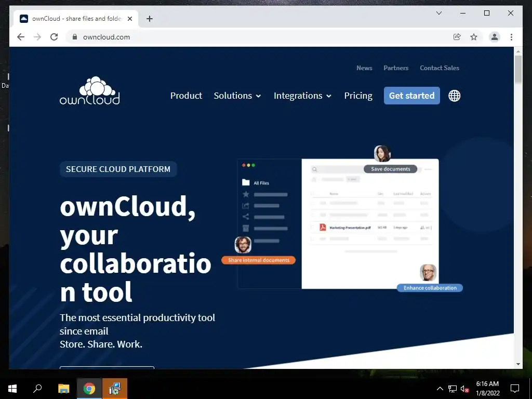Image resolution: width=532 pixels, height=399 pixels.
Task: Open the tab search chevron
Action: pyautogui.click(x=438, y=13)
